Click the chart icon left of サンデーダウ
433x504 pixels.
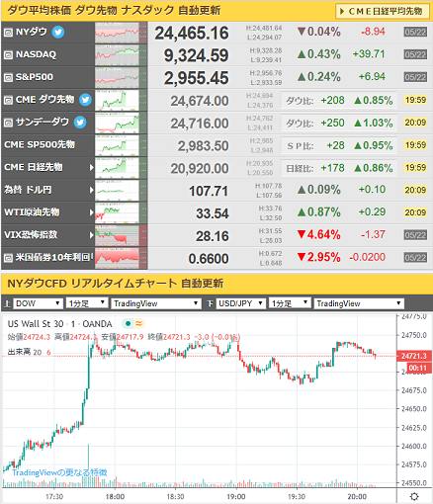[8, 123]
